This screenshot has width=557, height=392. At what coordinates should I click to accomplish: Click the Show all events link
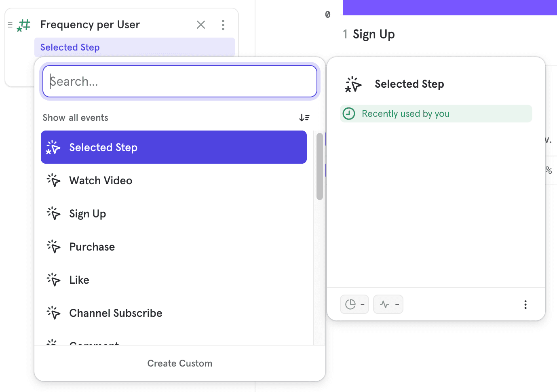point(75,117)
